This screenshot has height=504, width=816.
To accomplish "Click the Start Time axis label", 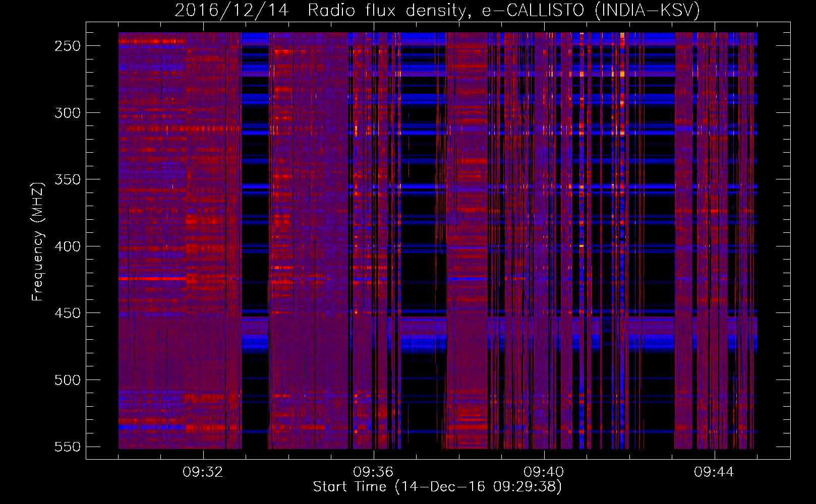I will pos(437,487).
